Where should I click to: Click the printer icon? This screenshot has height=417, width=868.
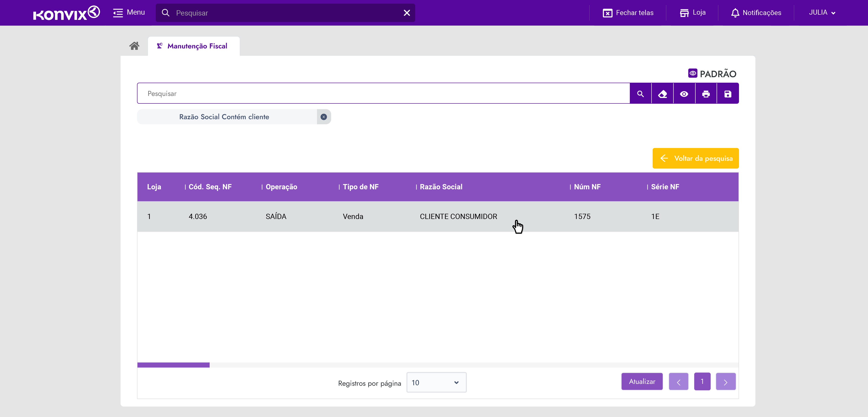pos(706,94)
